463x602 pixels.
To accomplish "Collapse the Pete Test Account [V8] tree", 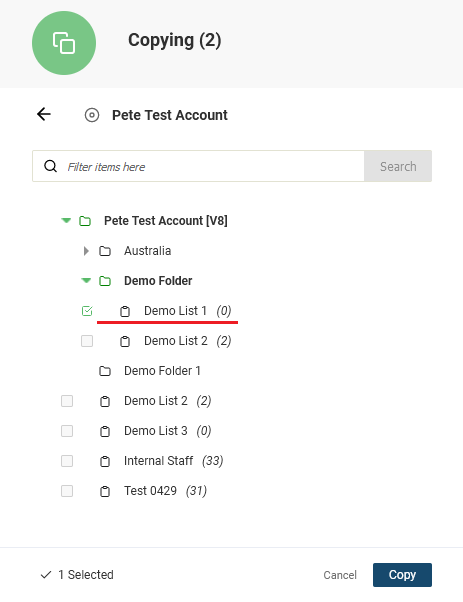I will pos(66,221).
